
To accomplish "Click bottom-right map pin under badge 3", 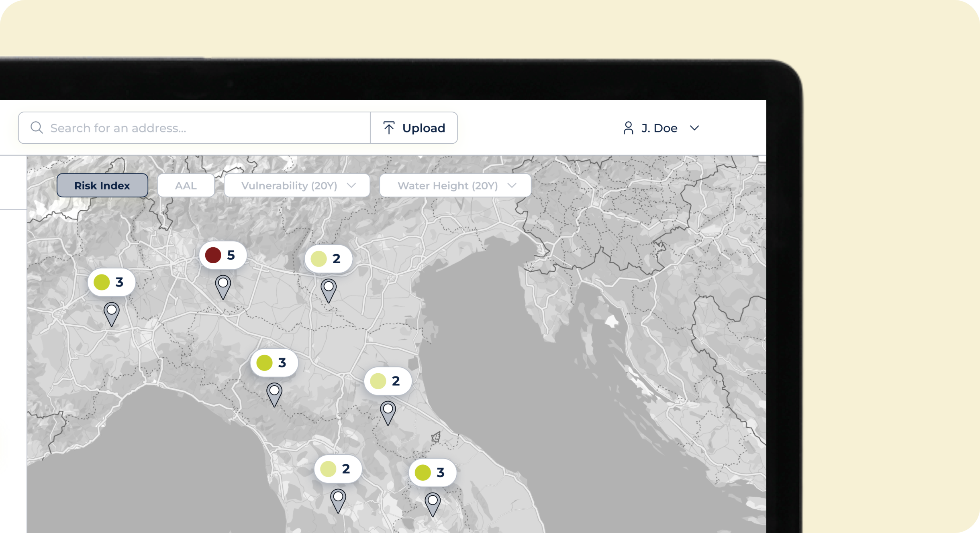I will pyautogui.click(x=433, y=503).
